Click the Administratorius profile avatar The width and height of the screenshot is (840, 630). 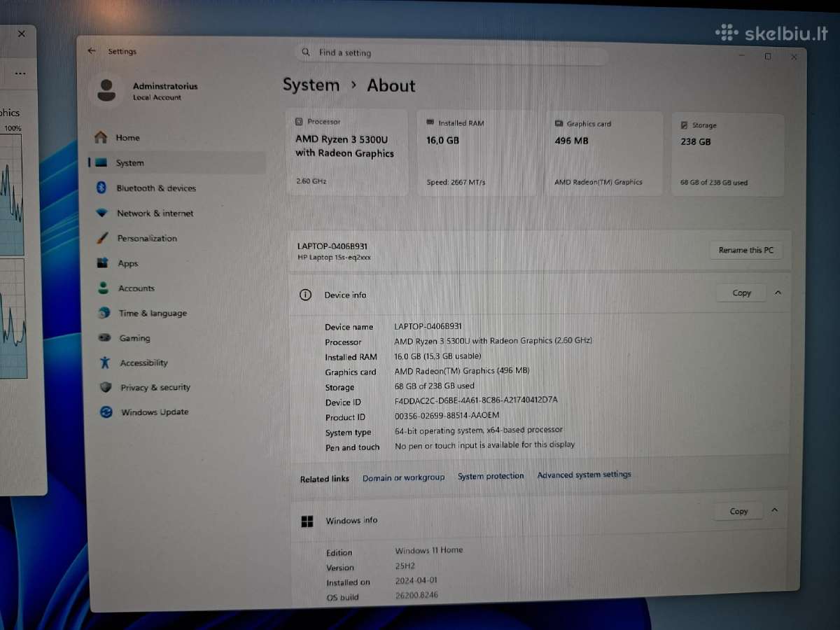coord(107,90)
